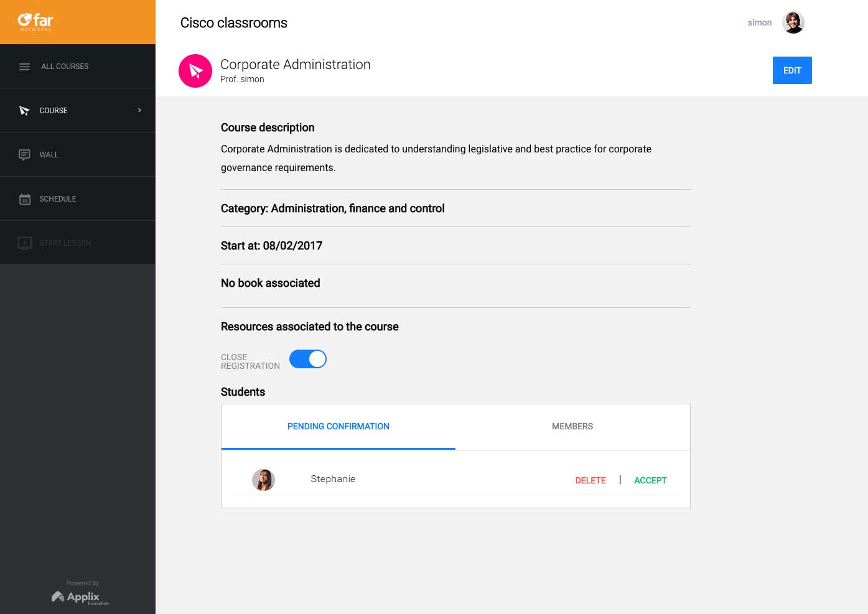The image size is (868, 614).
Task: Click the Applix Education logo
Action: (80, 598)
